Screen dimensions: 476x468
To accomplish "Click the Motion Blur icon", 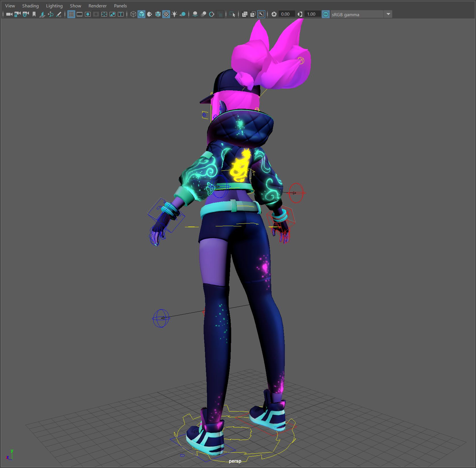I will 203,14.
